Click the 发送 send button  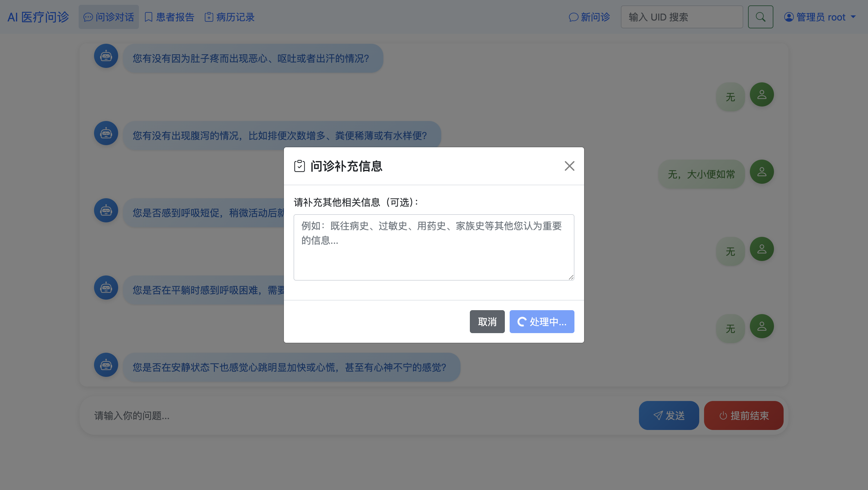(x=668, y=415)
